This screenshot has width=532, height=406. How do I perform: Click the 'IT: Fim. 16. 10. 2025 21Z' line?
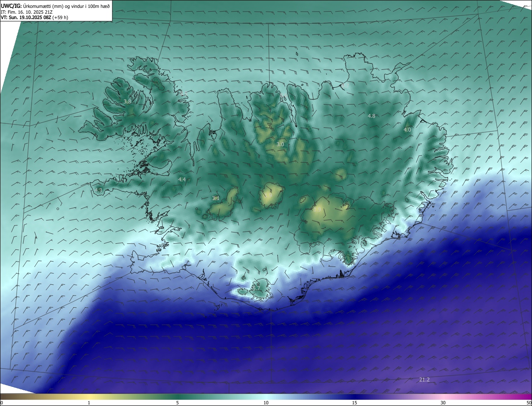click(x=26, y=12)
